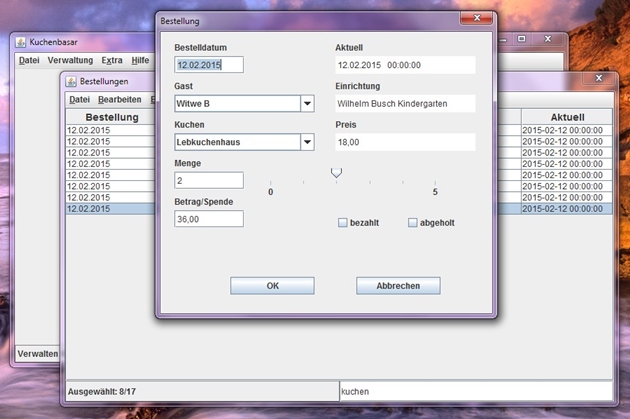Open Bearbeiten menu in Bestellungen window

(118, 99)
